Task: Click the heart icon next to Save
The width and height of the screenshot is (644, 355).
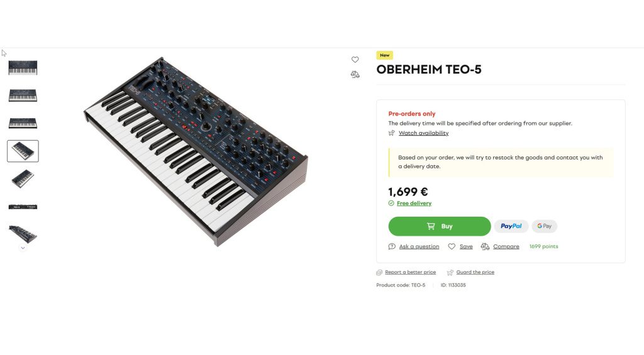Action: (452, 246)
